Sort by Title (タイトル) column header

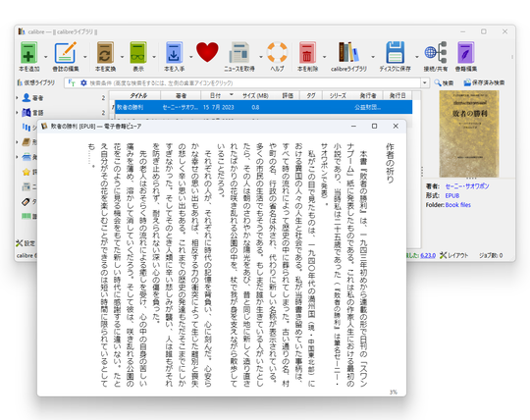coord(138,95)
